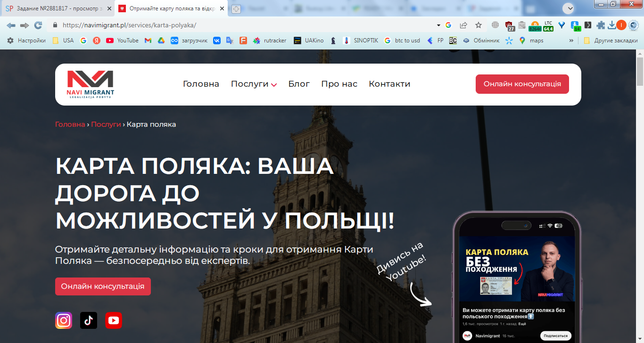Open the VK bookmark icon
This screenshot has height=343, width=644.
pyautogui.click(x=217, y=41)
